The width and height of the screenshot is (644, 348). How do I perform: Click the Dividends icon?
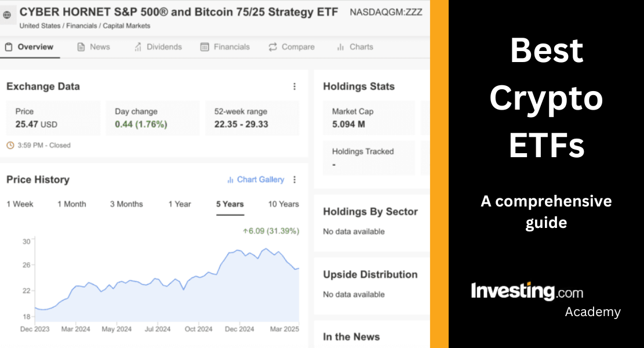point(138,47)
